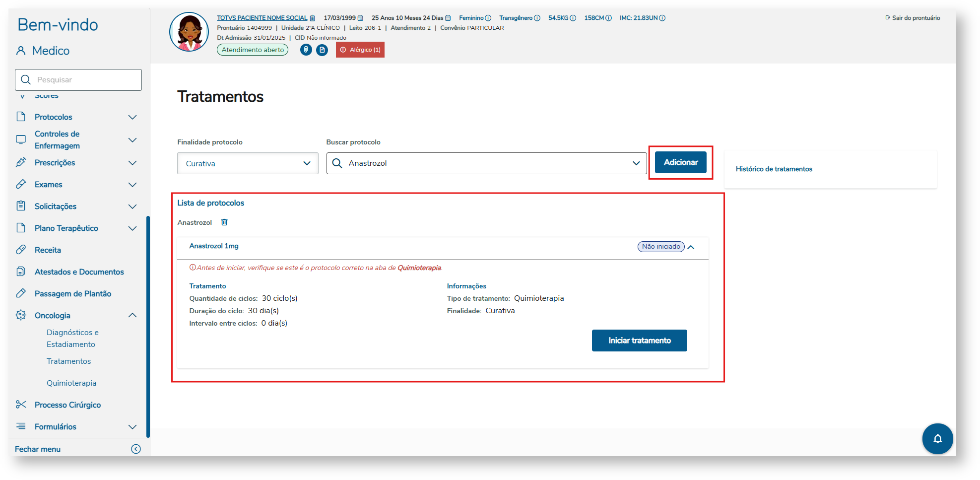Screen dimensions: 980x480
Task: Open Histórico de tratamentos link
Action: tap(774, 169)
